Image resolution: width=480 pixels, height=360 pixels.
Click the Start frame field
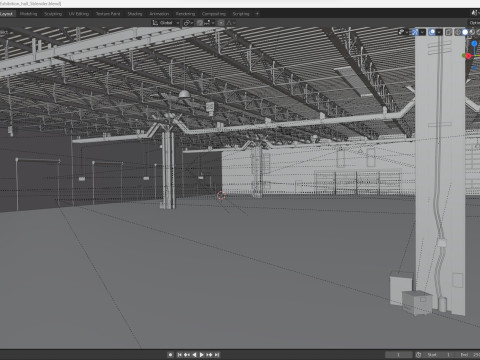[x=439, y=355]
